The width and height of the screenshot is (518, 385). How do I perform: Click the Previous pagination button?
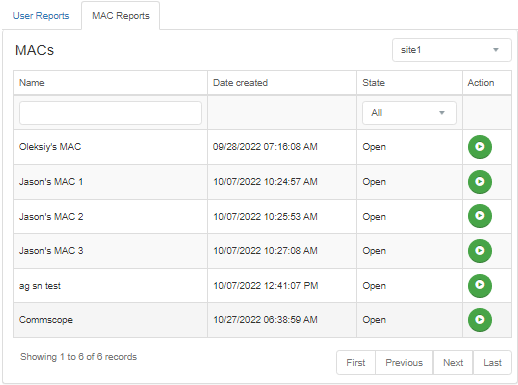[404, 362]
